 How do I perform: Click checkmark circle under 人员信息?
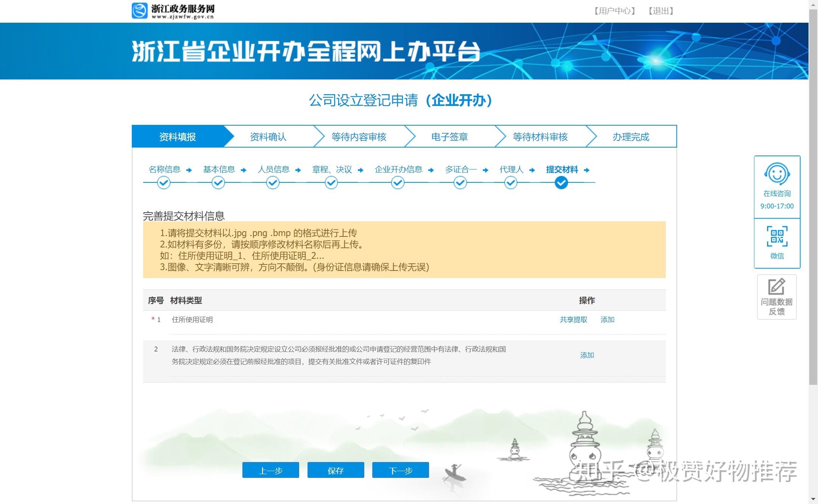coord(273,183)
